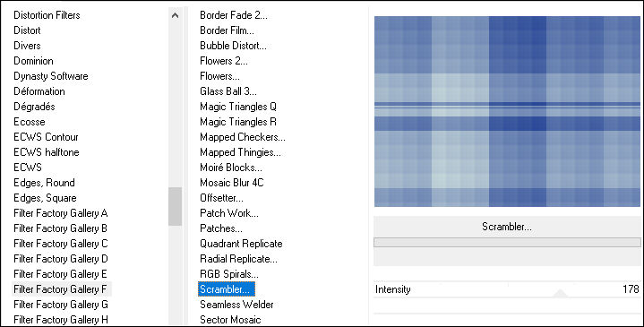This screenshot has height=327, width=644.
Task: Select the Bubble Distort... filter
Action: [233, 46]
